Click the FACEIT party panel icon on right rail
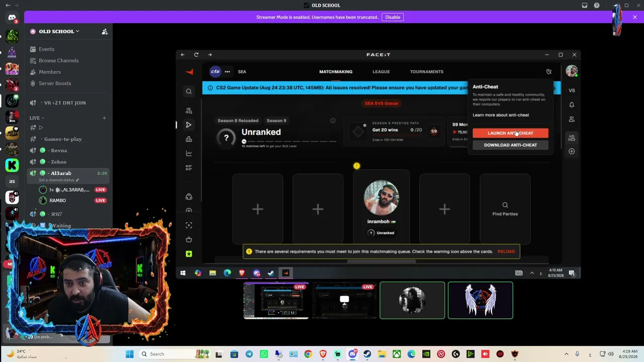This screenshot has width=644, height=362. pos(572,138)
